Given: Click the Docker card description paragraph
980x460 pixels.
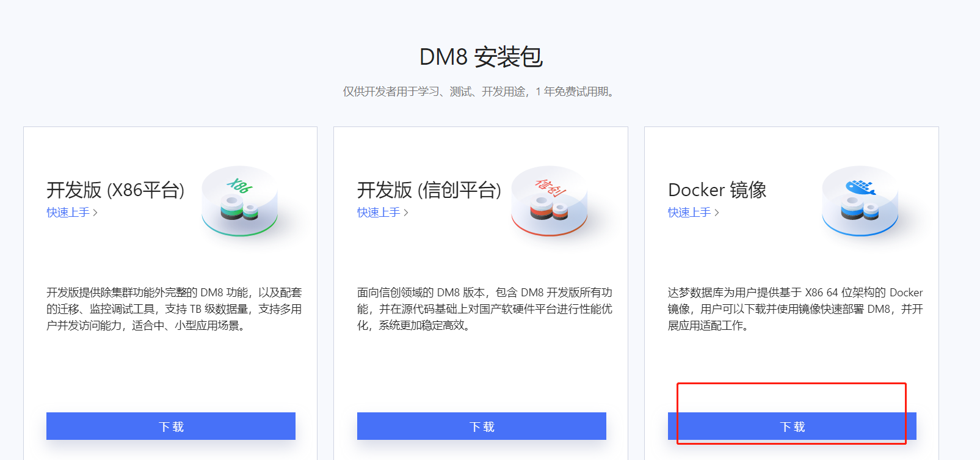Looking at the screenshot, I should coord(795,309).
